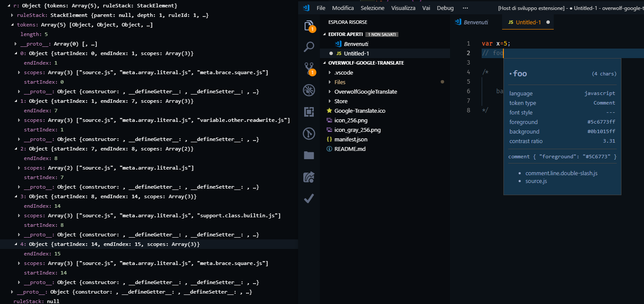The image size is (644, 304).
Task: Open Benvenuti in the open editors list
Action: coord(356,44)
